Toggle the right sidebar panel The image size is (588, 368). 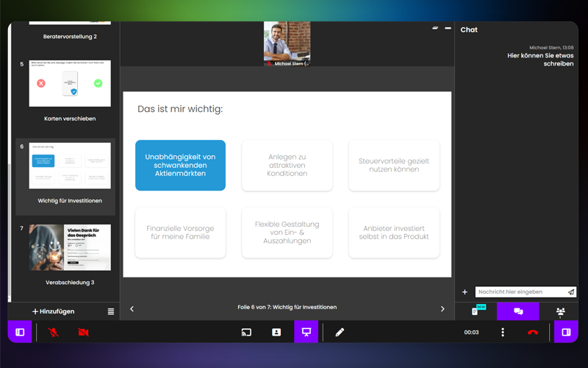click(x=566, y=332)
